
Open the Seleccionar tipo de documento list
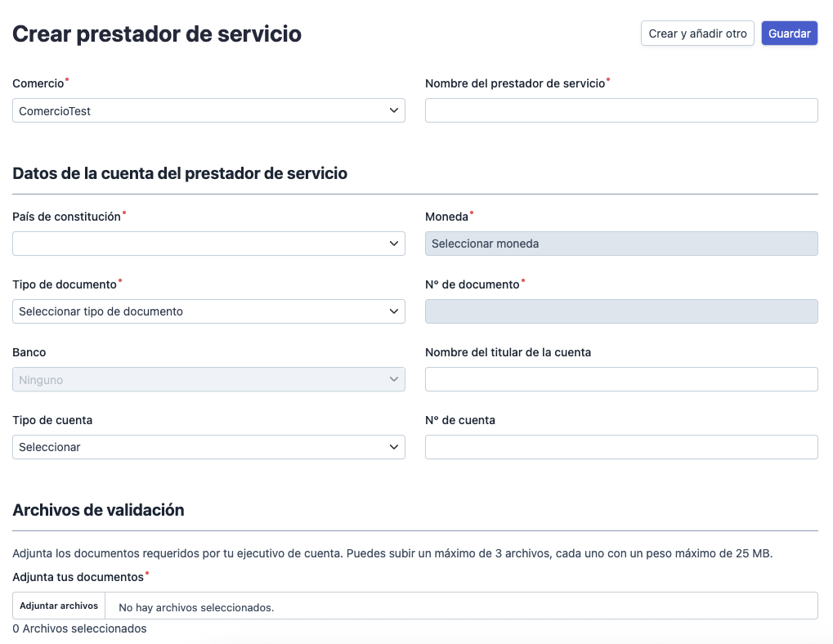pos(208,311)
